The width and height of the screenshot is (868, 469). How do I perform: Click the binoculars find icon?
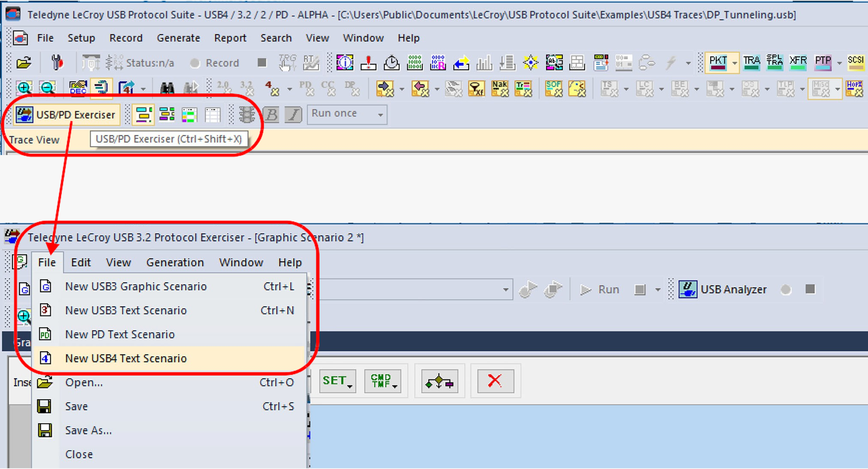pyautogui.click(x=167, y=88)
